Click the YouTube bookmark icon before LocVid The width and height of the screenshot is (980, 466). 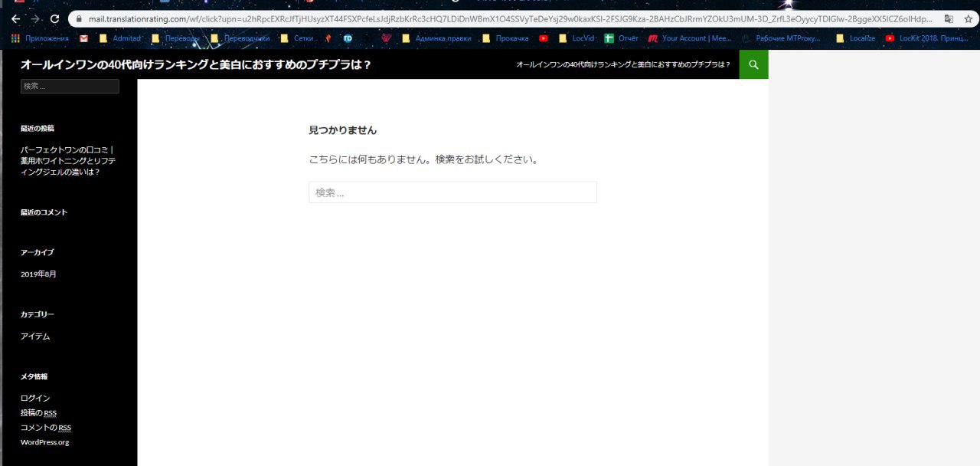tap(544, 38)
